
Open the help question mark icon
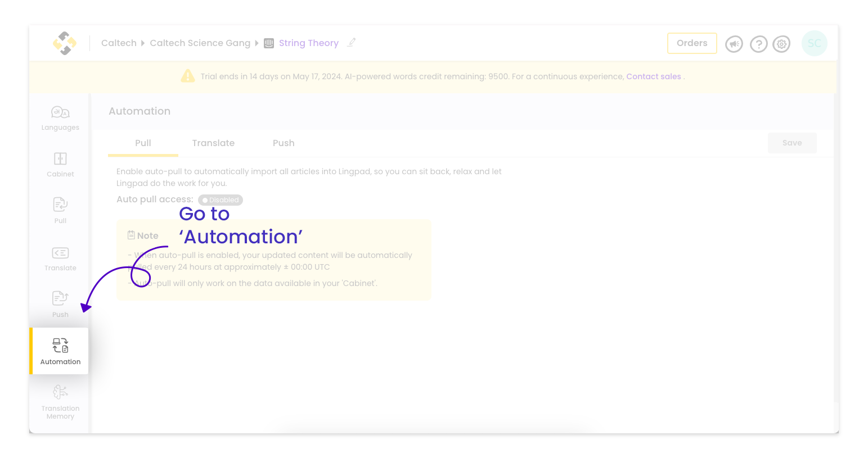(x=759, y=44)
